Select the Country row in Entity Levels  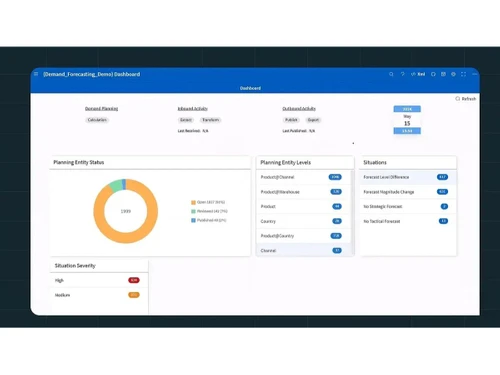[303, 221]
